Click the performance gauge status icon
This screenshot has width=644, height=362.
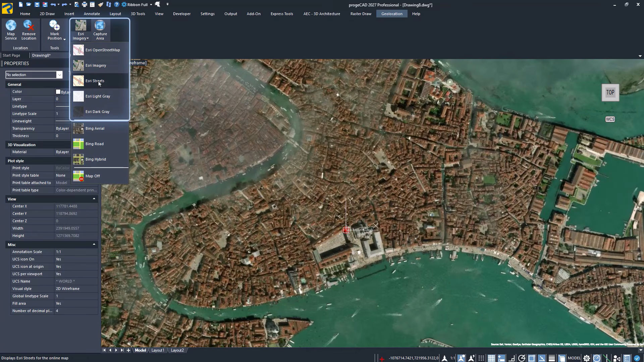click(597, 358)
